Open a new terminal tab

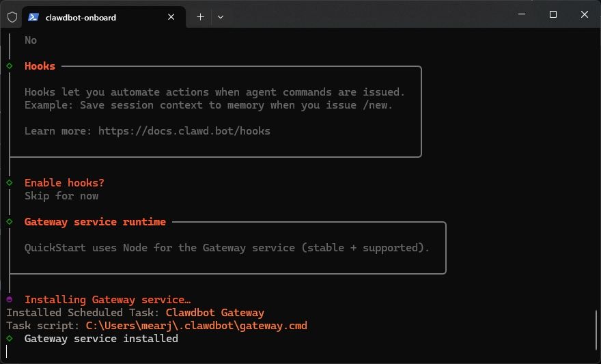(200, 17)
